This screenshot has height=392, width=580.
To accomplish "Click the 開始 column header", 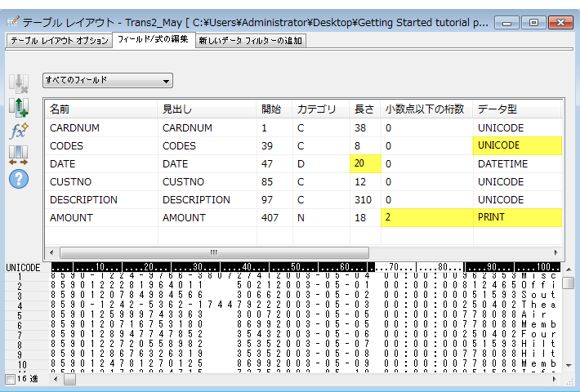I will click(x=271, y=109).
